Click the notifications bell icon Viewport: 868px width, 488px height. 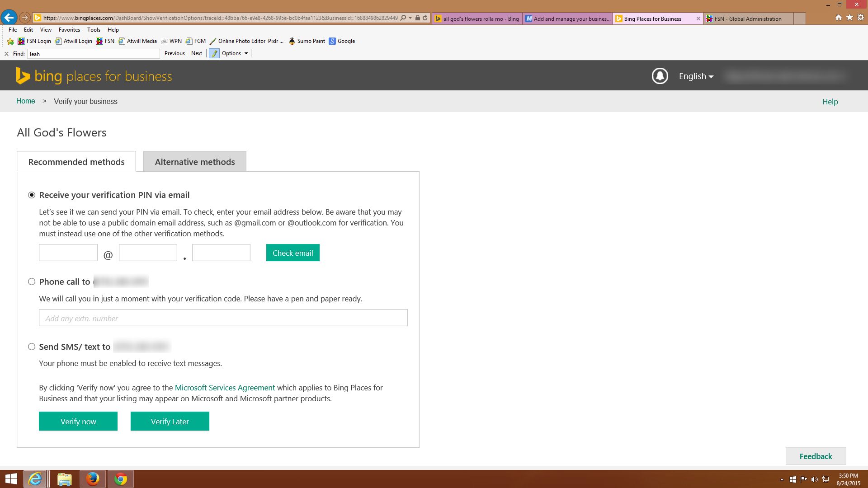(660, 76)
